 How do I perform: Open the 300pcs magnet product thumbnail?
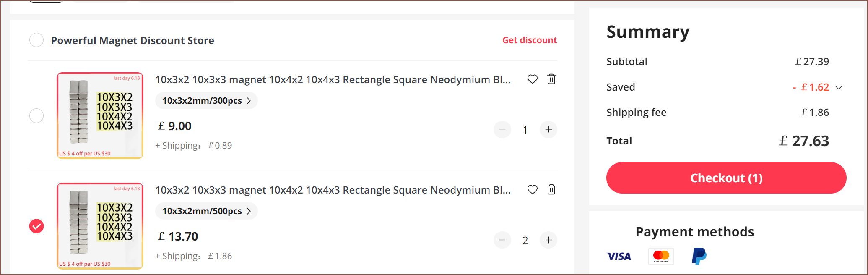(100, 115)
